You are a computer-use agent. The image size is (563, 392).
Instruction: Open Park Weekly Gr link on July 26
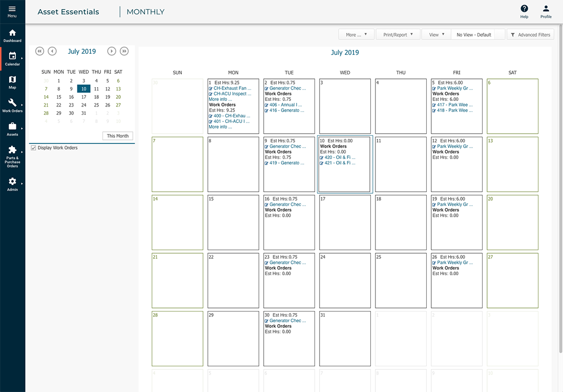[455, 263]
